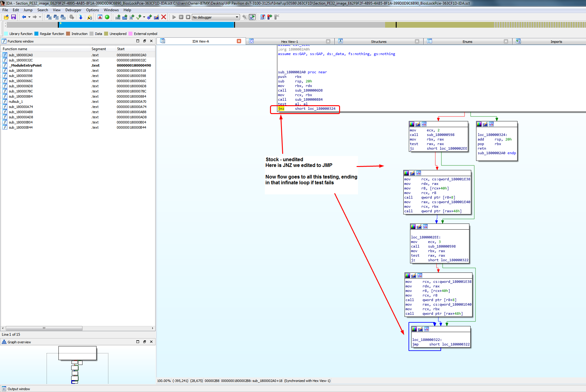
Task: Expand the jump-back history dropdown arrow
Action: [29, 17]
